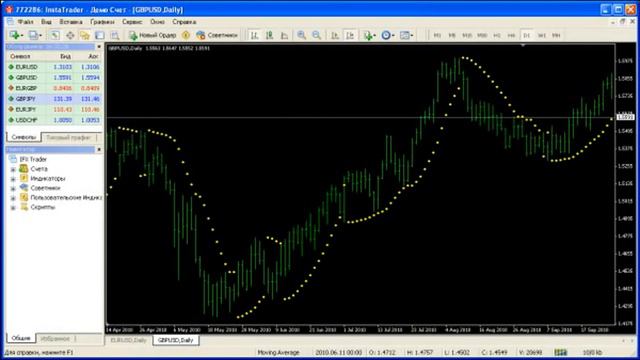
Task: Select the M1 timeframe button
Action: coord(437,36)
